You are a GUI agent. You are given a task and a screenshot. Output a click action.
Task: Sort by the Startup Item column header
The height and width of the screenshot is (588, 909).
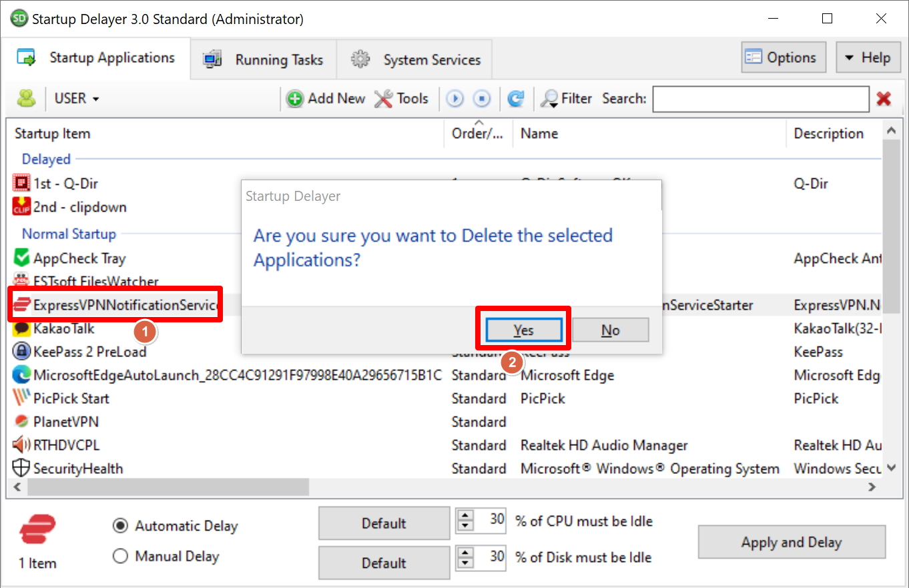pyautogui.click(x=226, y=133)
